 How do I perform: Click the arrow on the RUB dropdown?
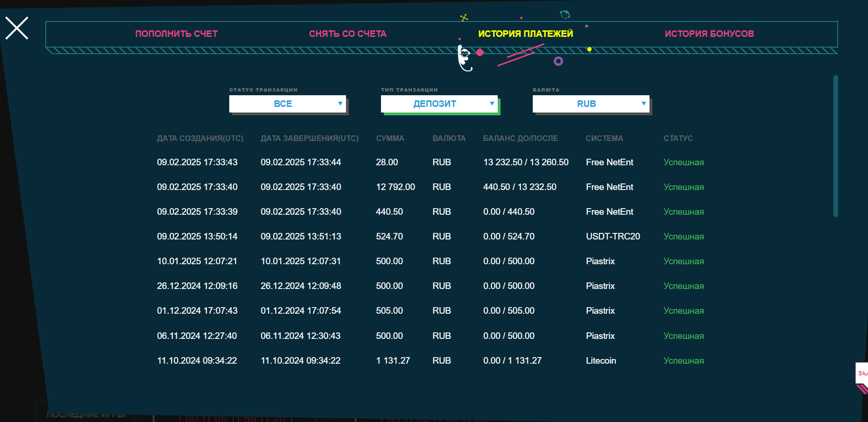tap(643, 104)
